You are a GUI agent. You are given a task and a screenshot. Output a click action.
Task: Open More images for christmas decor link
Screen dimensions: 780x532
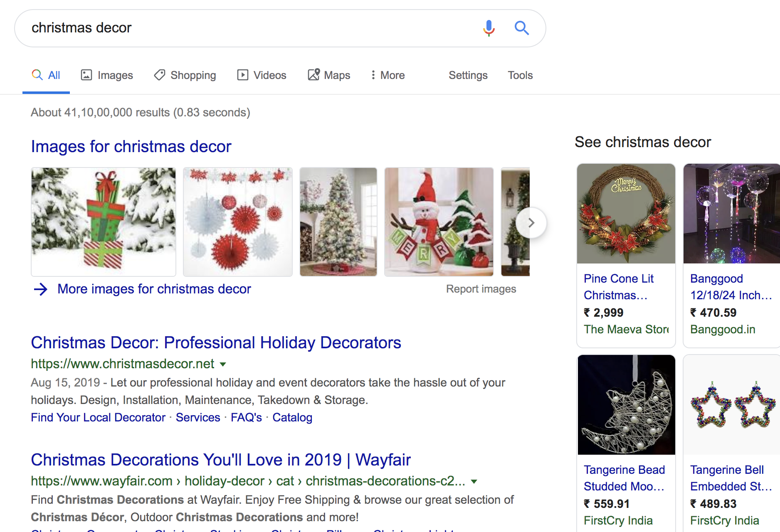coord(154,289)
